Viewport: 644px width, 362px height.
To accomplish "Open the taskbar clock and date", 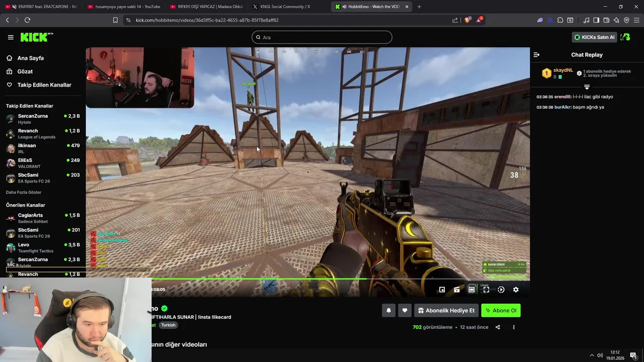I will click(615, 355).
